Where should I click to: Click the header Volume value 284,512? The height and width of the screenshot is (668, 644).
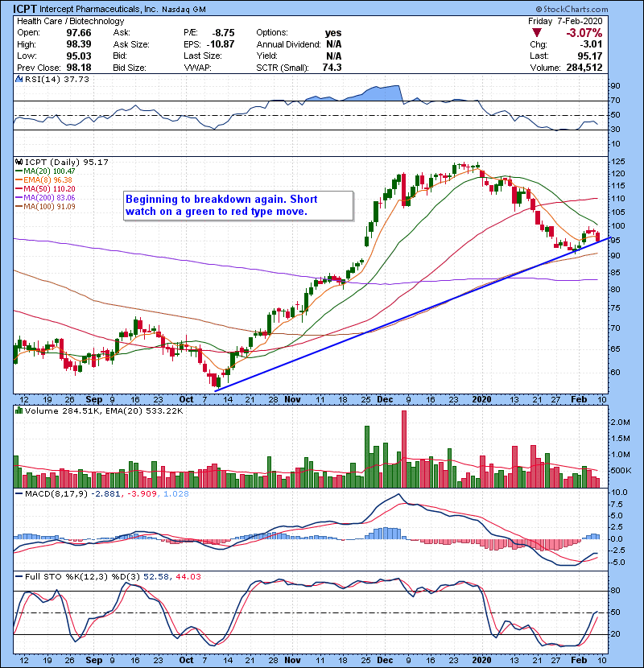pos(584,68)
